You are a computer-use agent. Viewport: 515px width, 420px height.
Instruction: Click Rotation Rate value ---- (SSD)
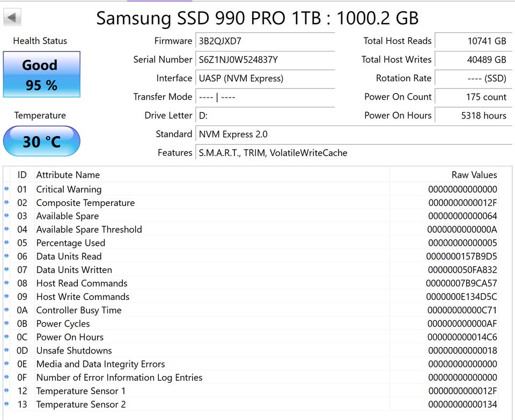(473, 78)
